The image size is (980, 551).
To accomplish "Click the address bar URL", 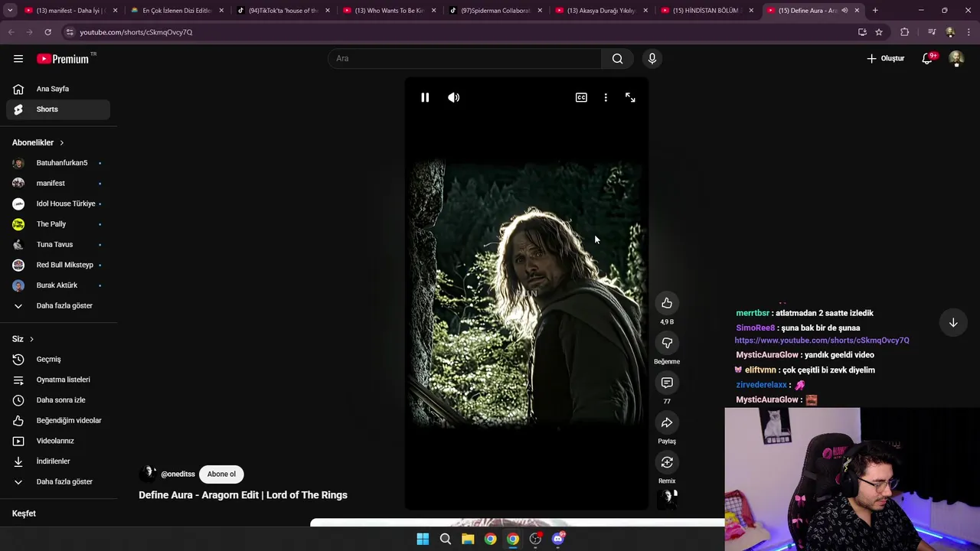I will click(136, 32).
